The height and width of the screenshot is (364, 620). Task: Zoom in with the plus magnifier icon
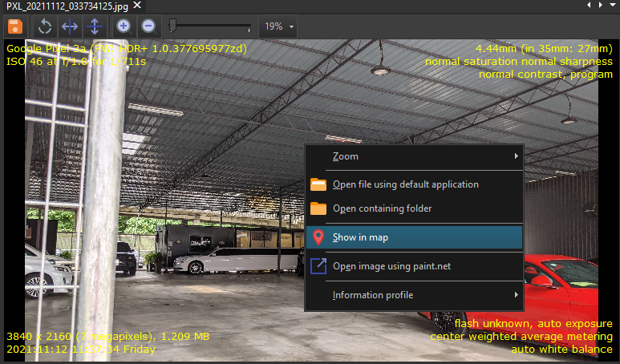pyautogui.click(x=124, y=26)
